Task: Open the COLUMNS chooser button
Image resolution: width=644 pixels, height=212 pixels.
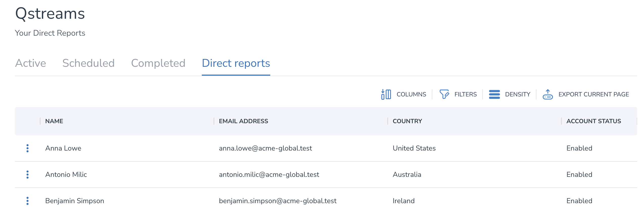Action: click(x=404, y=94)
